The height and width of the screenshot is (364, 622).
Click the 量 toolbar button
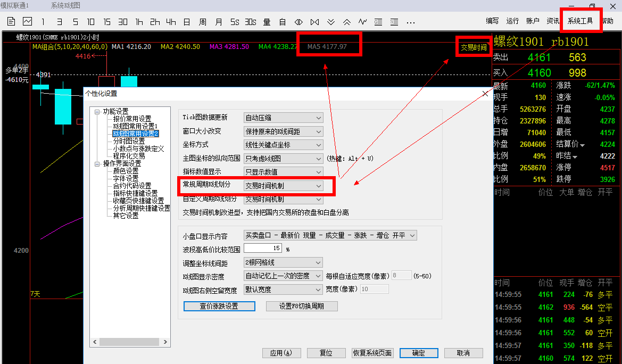point(267,22)
